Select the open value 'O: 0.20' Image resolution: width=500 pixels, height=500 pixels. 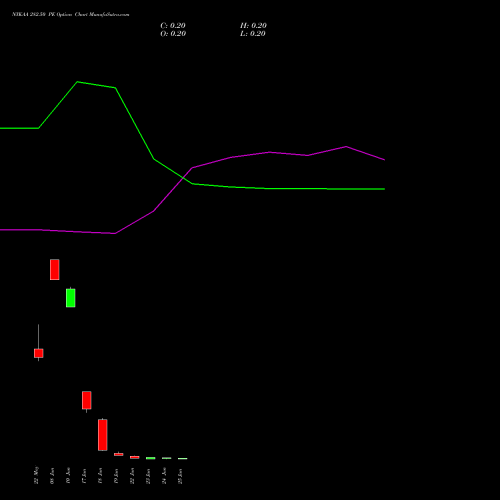point(173,34)
